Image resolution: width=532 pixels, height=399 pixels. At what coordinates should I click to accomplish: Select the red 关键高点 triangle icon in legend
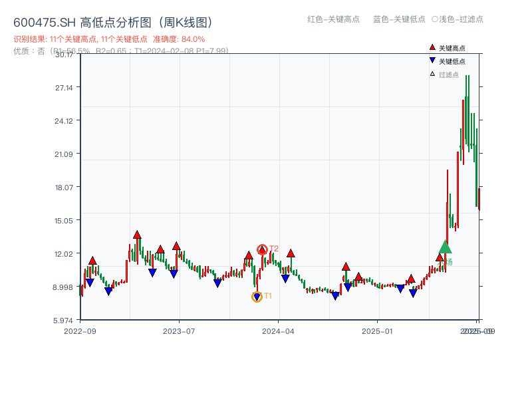click(x=431, y=47)
